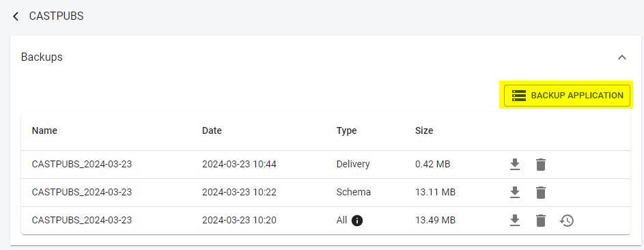Screen dimensions: 644x250
Task: Collapse the Backups panel
Action: click(622, 57)
